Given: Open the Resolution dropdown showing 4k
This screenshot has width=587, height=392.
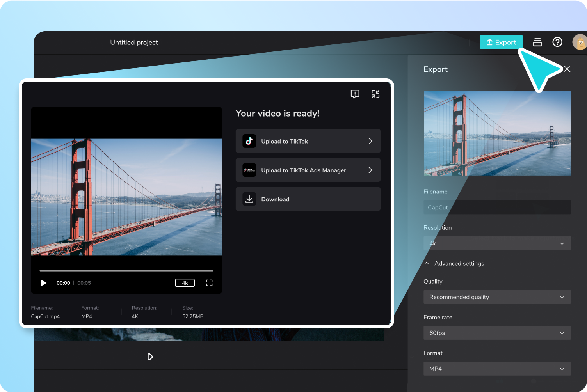Looking at the screenshot, I should [496, 243].
